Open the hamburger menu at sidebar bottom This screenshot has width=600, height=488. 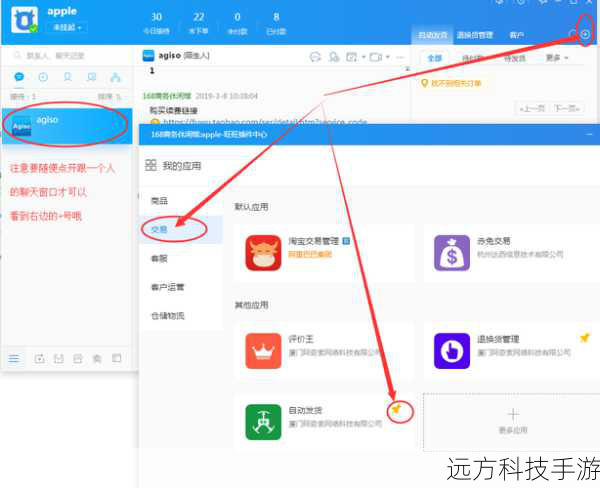click(x=13, y=358)
